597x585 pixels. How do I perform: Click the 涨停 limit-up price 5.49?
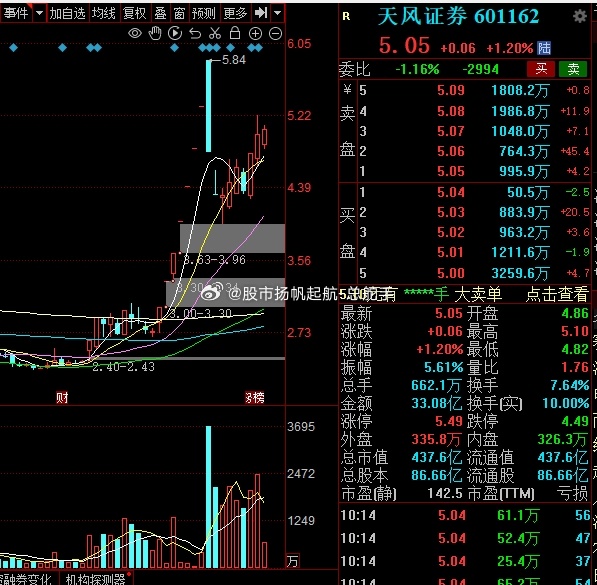449,421
